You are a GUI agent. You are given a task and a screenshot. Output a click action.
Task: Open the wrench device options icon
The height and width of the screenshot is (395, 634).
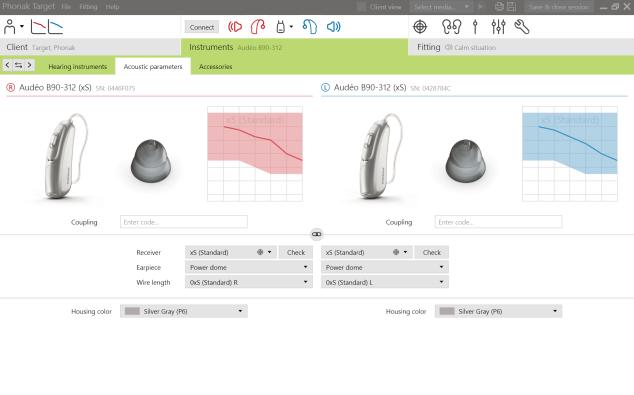point(522,27)
